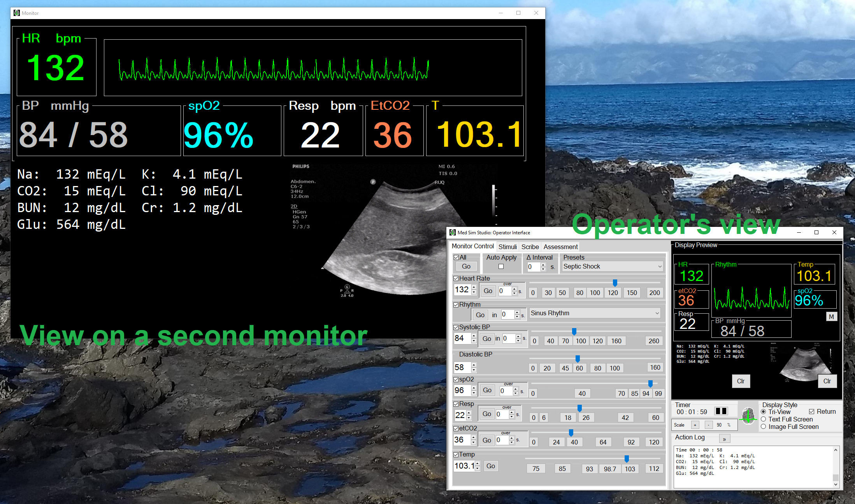Select the Text Full Screen display style
855x504 pixels.
click(763, 419)
